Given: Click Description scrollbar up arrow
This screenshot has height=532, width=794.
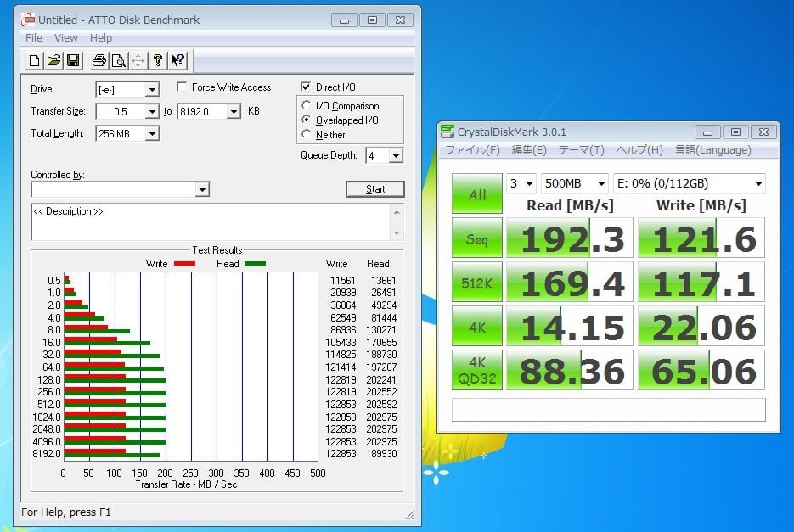Looking at the screenshot, I should [x=397, y=211].
